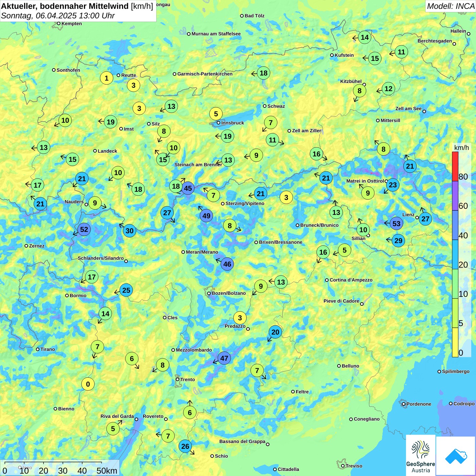Click the 49 km/h wind marker near Sterzing
Screen dimensions: 476x476
206,216
